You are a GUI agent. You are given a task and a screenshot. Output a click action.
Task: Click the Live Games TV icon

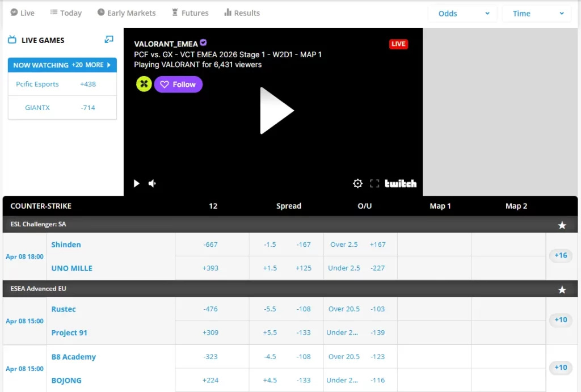pos(12,40)
